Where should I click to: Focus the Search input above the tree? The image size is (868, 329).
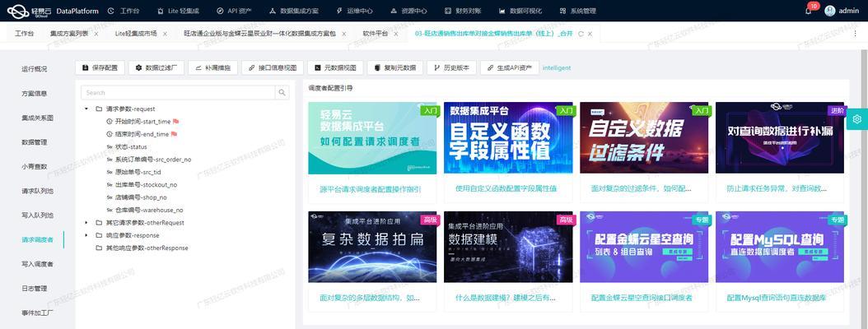point(178,92)
